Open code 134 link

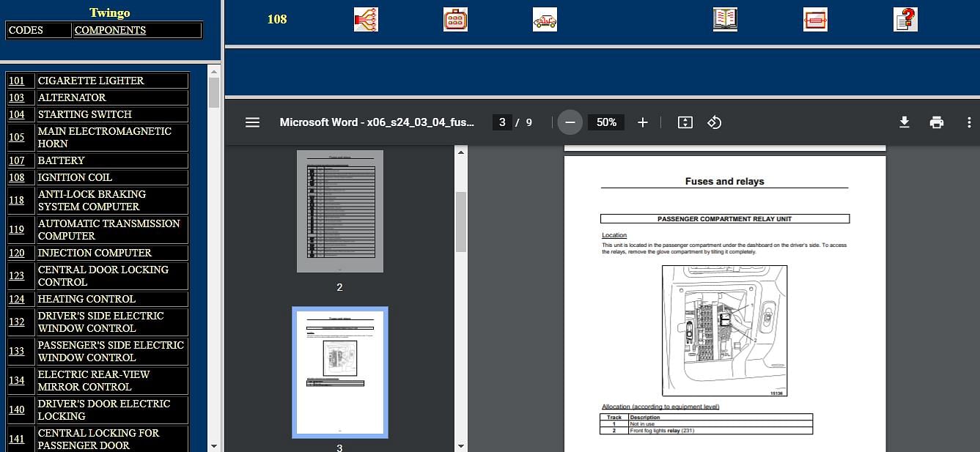[16, 380]
